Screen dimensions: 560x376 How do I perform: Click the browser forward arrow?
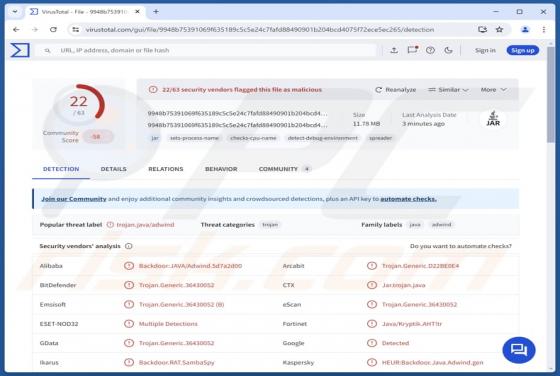click(35, 30)
